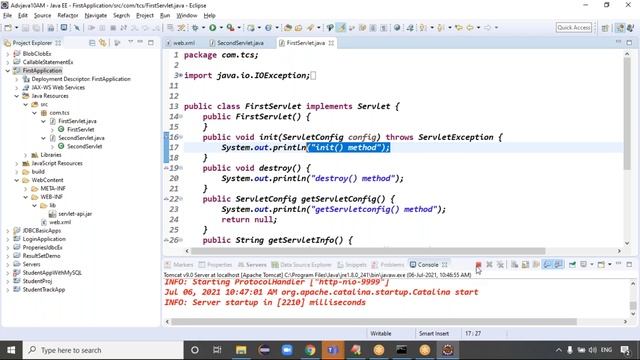Expand folded imports at line 3

pyautogui.click(x=181, y=76)
